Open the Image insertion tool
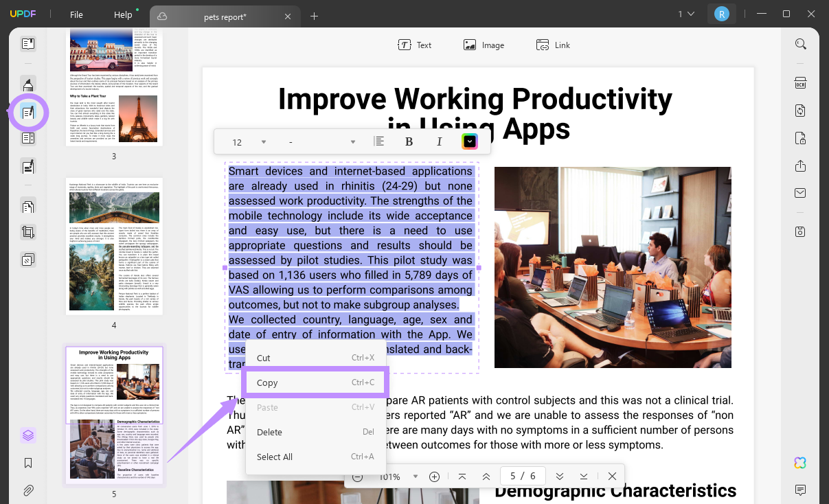829x504 pixels. 484,45
